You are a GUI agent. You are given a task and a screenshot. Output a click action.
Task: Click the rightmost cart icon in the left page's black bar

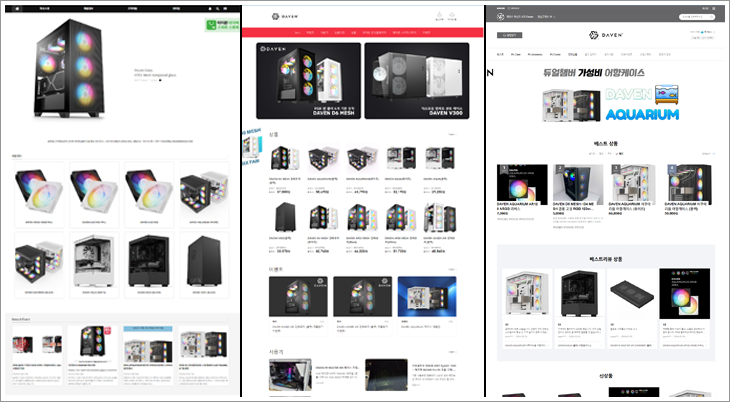point(225,8)
